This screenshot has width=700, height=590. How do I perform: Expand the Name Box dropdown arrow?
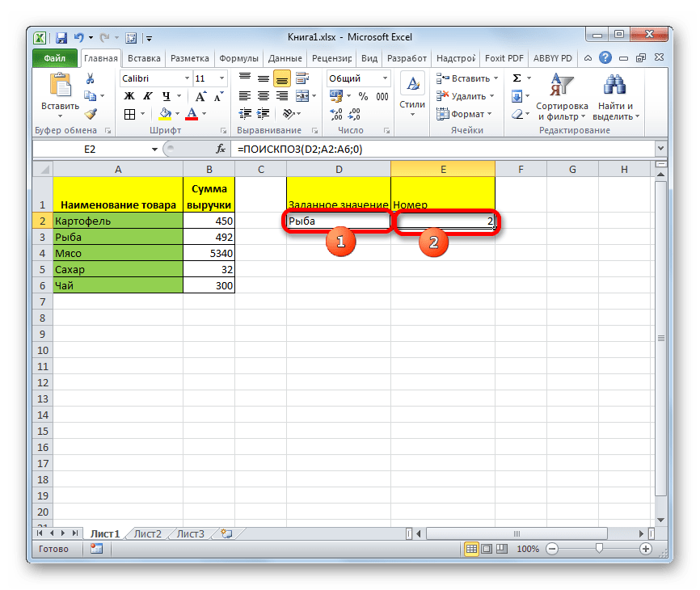[154, 149]
